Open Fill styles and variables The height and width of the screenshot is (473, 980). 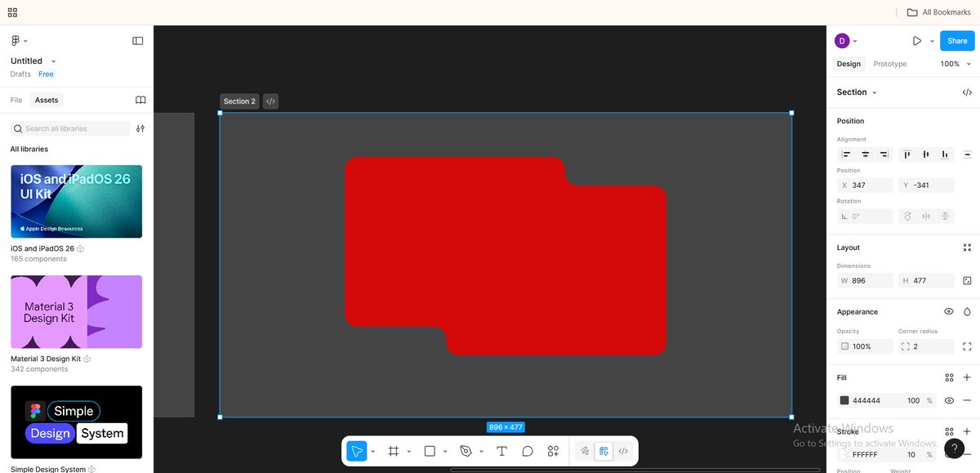click(949, 377)
